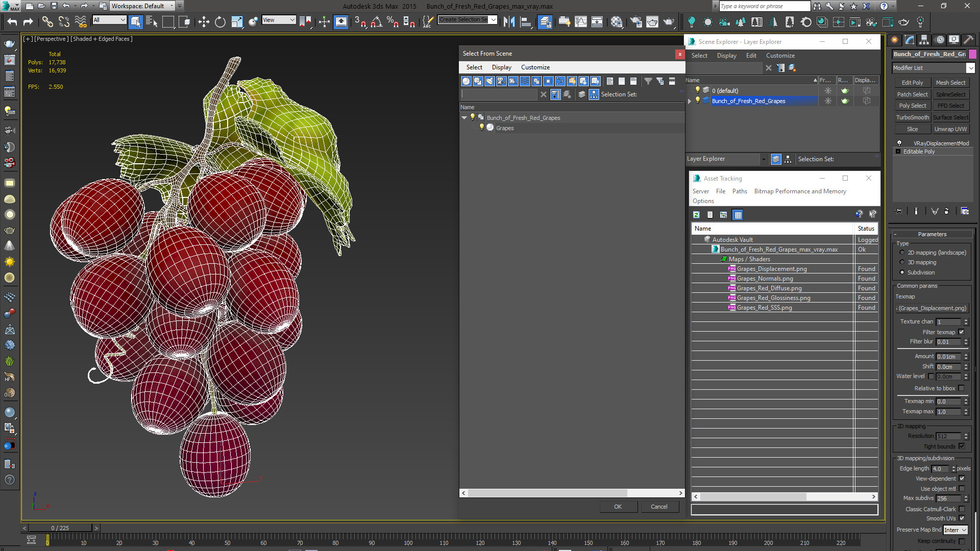The height and width of the screenshot is (551, 980).
Task: Enable Classic Catmull-Clark checkbox
Action: (x=962, y=509)
